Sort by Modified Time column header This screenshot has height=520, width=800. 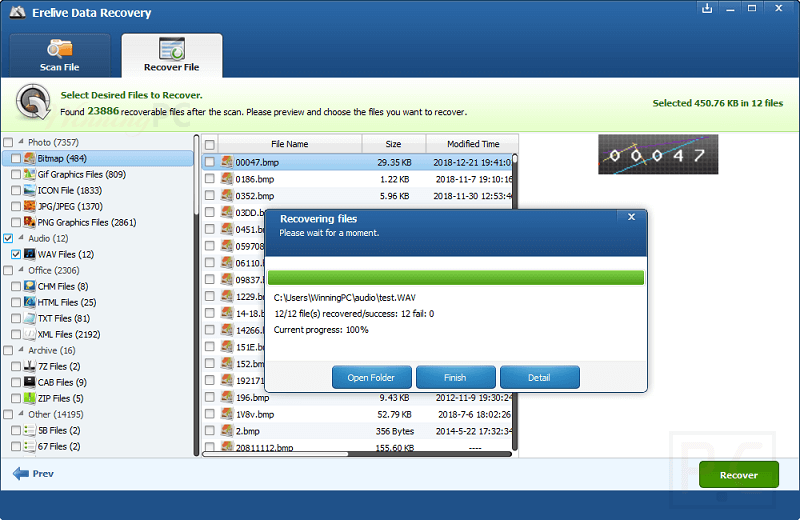click(472, 144)
